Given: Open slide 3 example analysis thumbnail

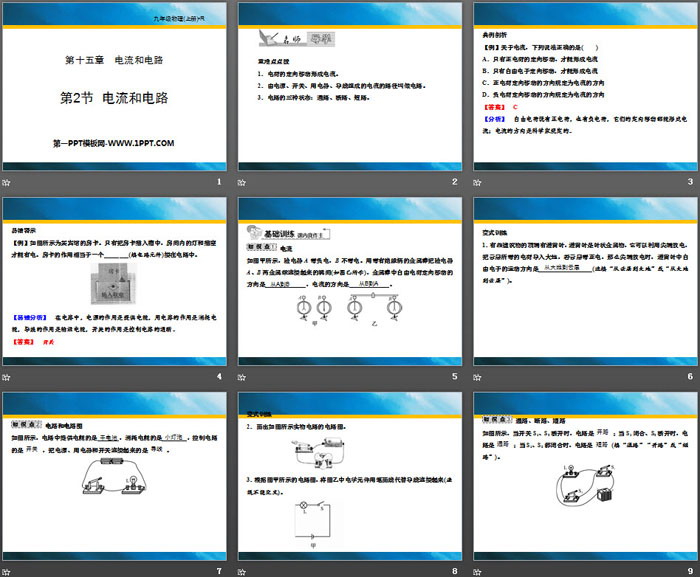Looking at the screenshot, I should pos(585,87).
